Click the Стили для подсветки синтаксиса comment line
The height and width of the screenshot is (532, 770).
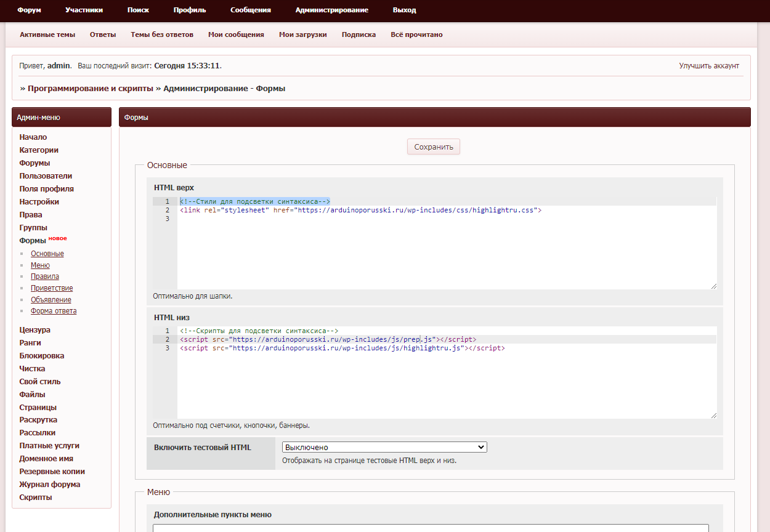255,201
